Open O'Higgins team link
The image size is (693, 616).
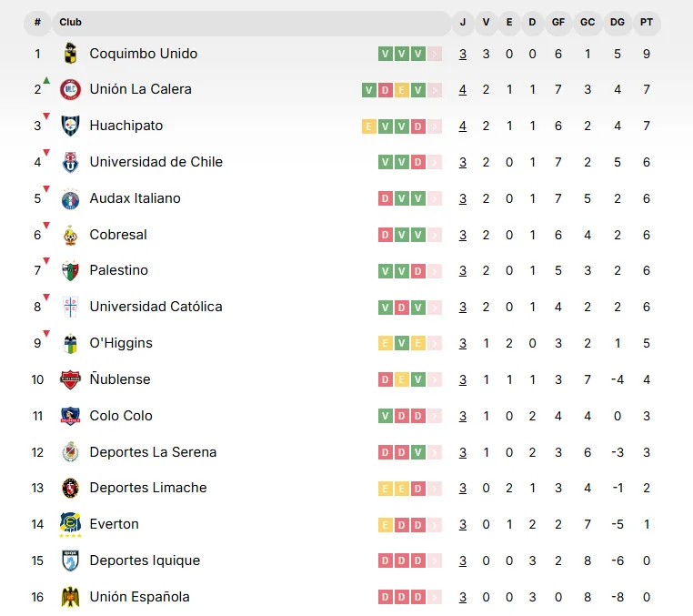point(121,343)
